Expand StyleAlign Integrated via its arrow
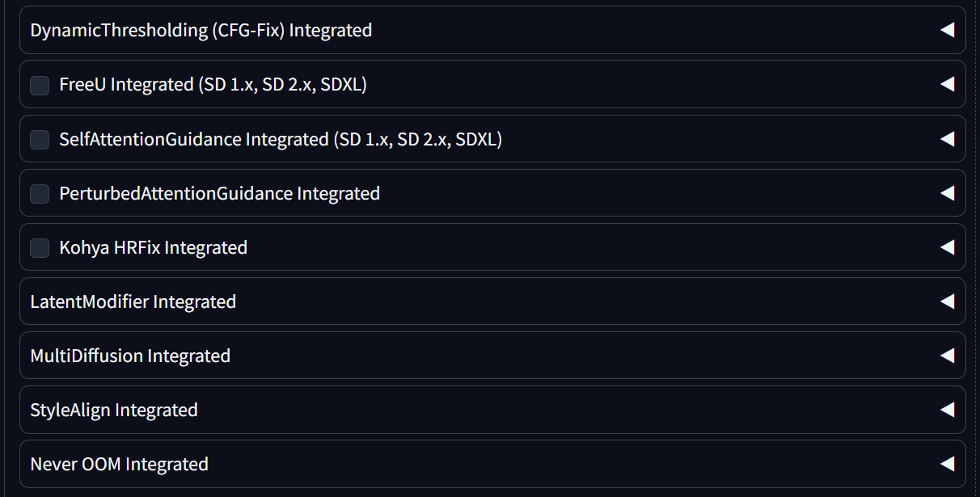 pyautogui.click(x=947, y=410)
